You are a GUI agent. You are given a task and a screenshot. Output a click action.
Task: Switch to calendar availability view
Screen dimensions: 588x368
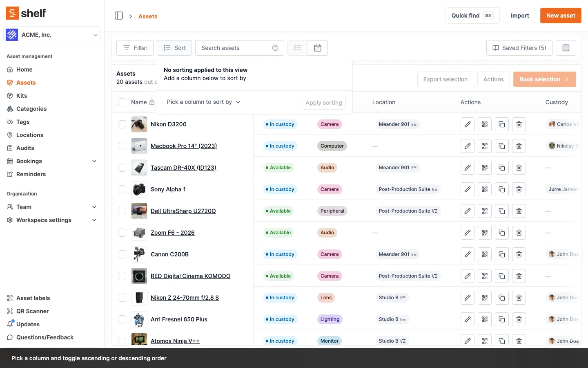click(x=318, y=48)
